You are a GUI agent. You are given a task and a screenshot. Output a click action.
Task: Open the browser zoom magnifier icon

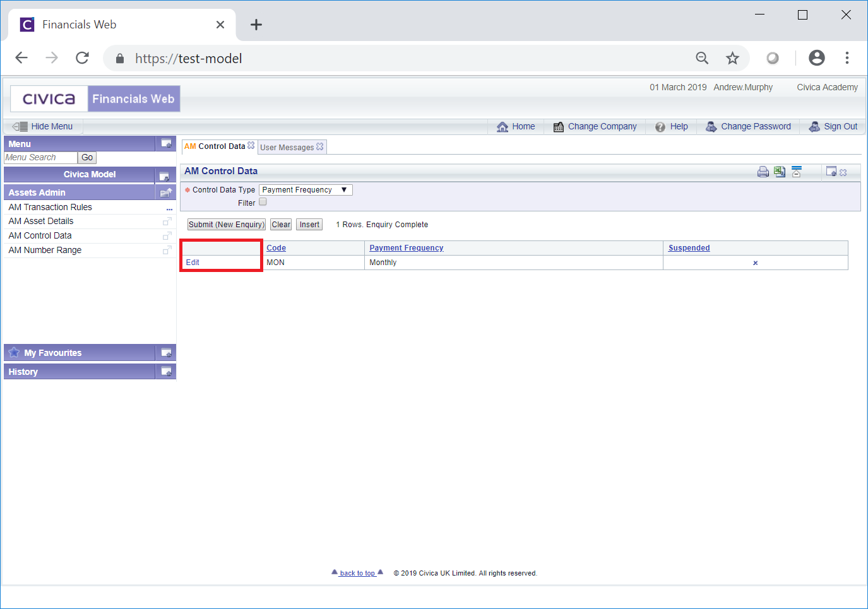tap(702, 59)
